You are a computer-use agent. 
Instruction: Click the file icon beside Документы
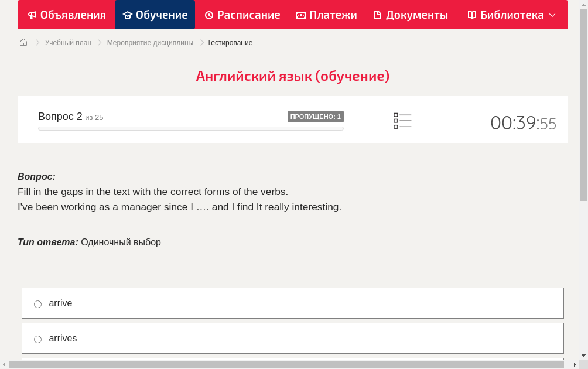(378, 15)
